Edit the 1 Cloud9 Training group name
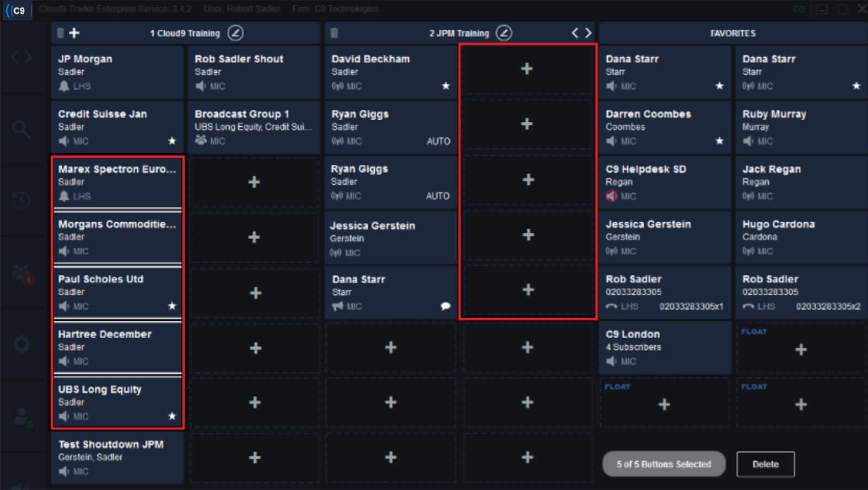Viewport: 868px width, 490px height. 236,33
